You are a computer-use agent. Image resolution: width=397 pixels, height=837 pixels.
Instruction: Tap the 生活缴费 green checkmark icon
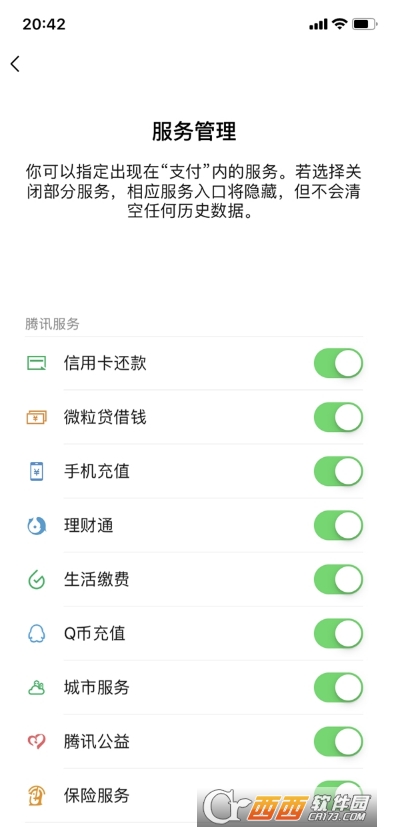coord(36,580)
